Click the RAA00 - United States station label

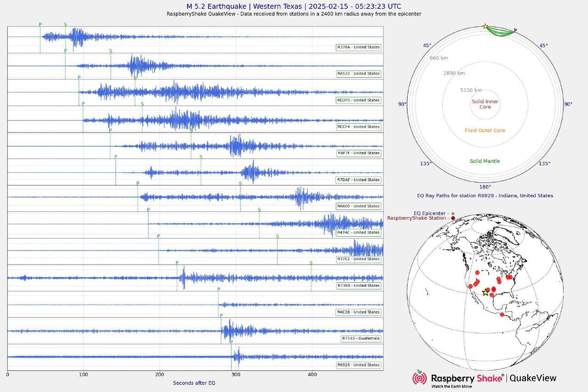(358, 206)
